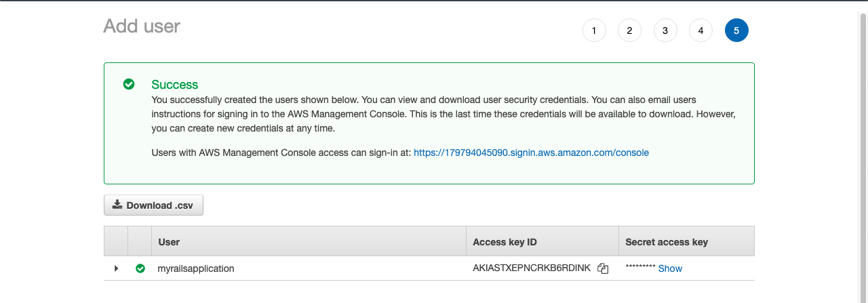Select the highlighted step 5 circle
868x303 pixels.
(x=736, y=31)
